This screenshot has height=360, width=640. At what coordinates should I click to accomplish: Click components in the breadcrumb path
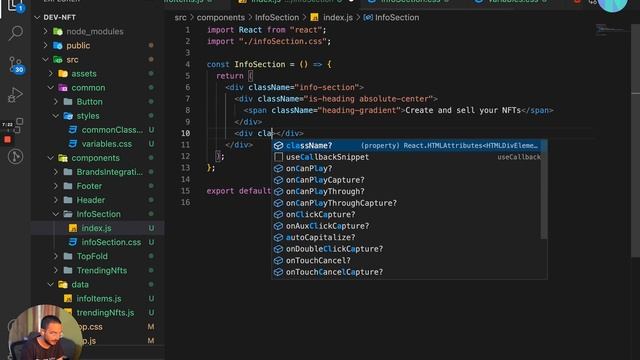point(221,18)
